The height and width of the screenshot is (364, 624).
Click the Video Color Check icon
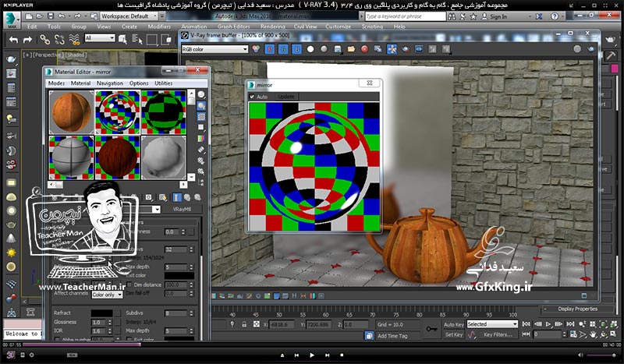[201, 139]
